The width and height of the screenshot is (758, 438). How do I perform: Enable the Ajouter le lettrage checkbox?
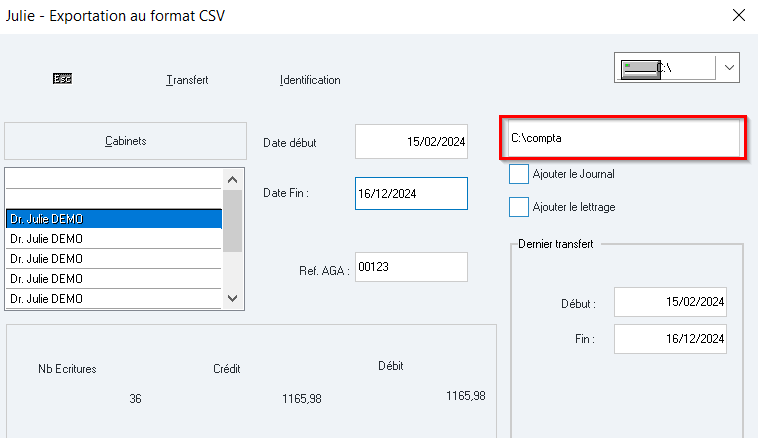[519, 207]
